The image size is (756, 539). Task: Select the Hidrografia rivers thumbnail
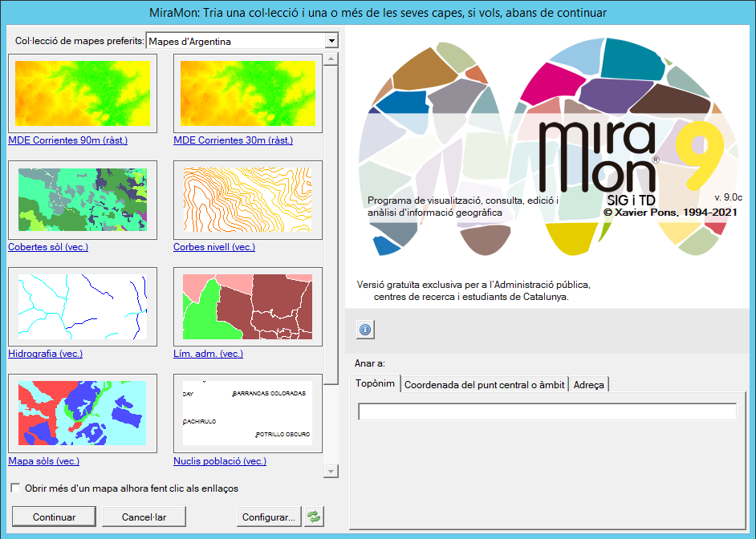(x=83, y=307)
